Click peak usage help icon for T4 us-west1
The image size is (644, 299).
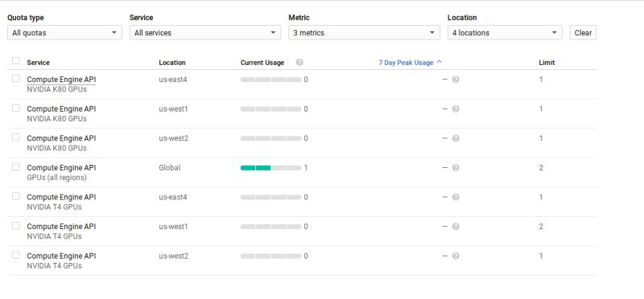456,227
